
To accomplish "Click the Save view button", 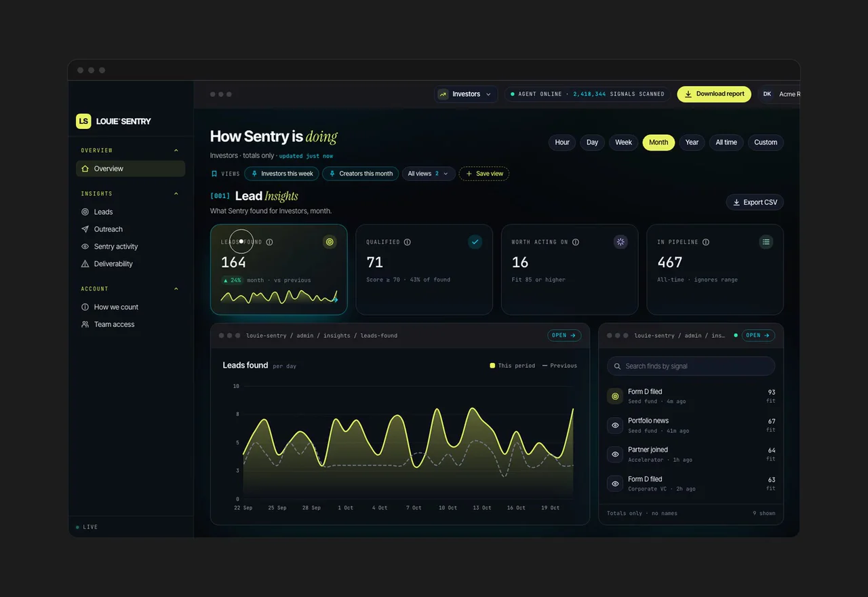I will [x=484, y=174].
